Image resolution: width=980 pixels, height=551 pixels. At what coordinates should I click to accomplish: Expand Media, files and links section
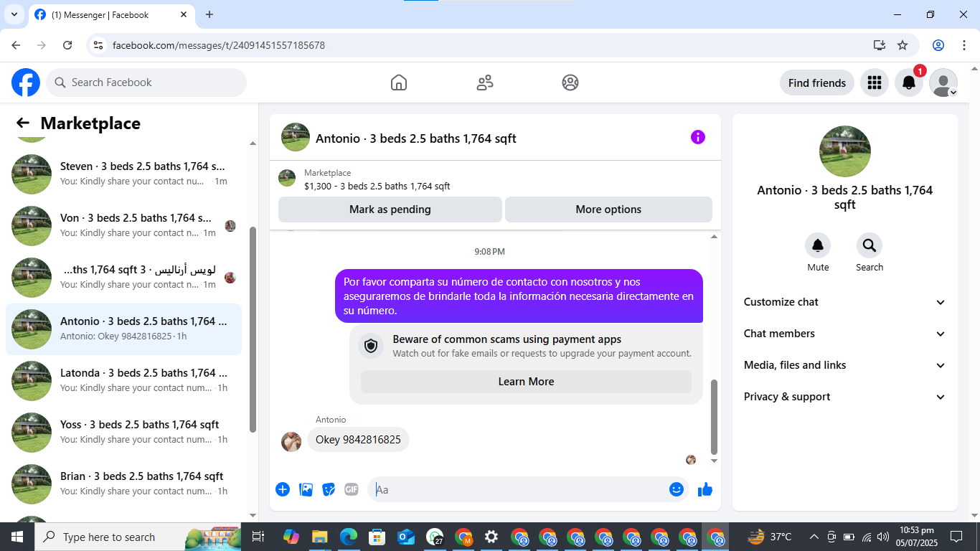(x=845, y=365)
